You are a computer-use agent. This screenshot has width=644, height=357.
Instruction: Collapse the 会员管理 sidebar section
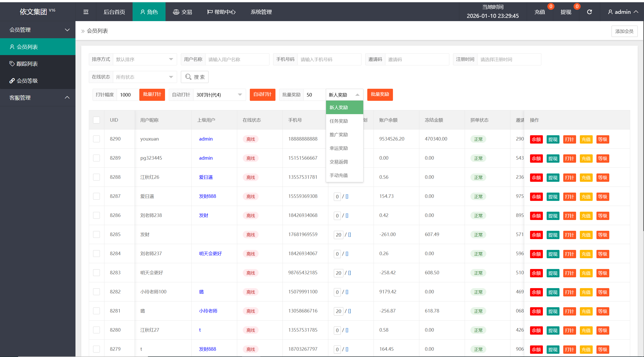point(38,30)
